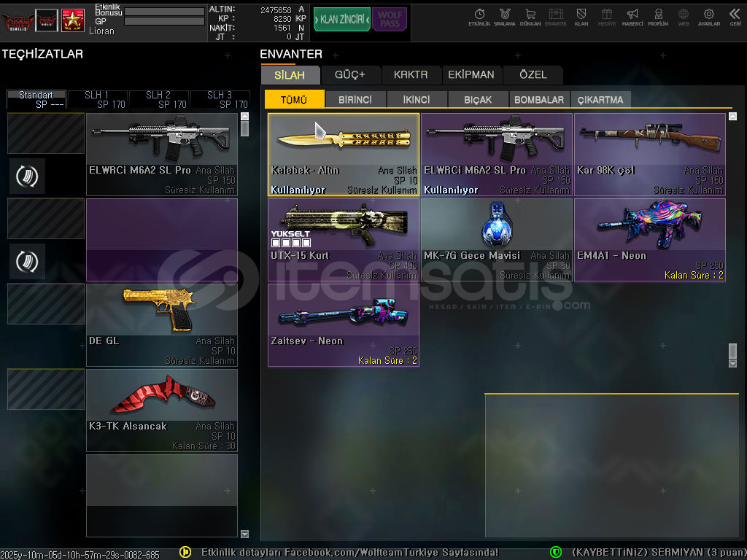
Task: Select the SLH 2 loadout tab
Action: [158, 99]
